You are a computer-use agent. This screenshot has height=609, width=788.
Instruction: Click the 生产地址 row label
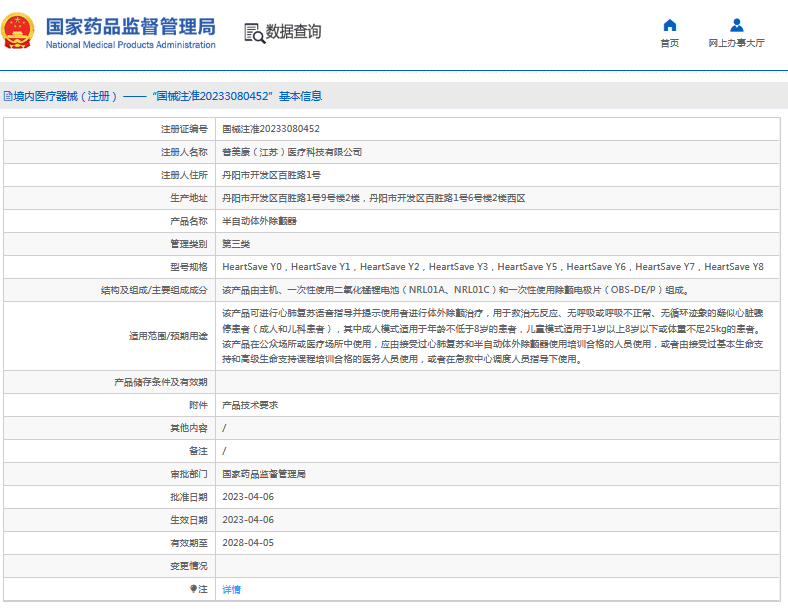[x=188, y=198]
